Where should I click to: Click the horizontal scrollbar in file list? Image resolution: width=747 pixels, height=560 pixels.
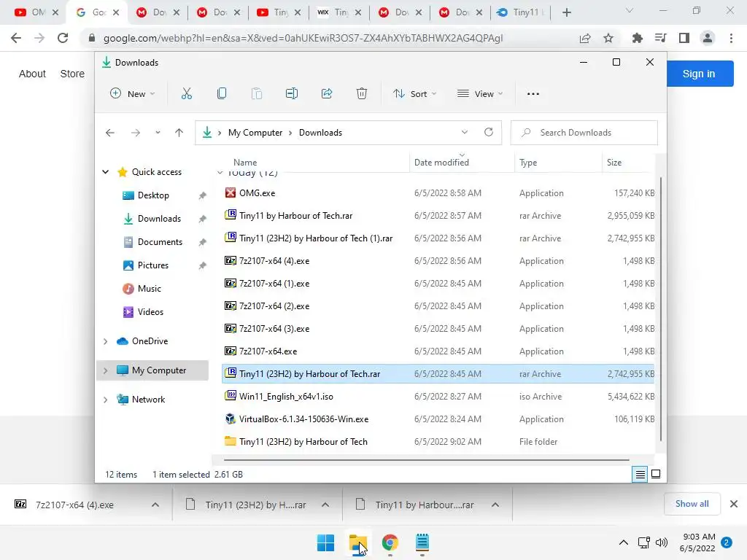point(426,461)
